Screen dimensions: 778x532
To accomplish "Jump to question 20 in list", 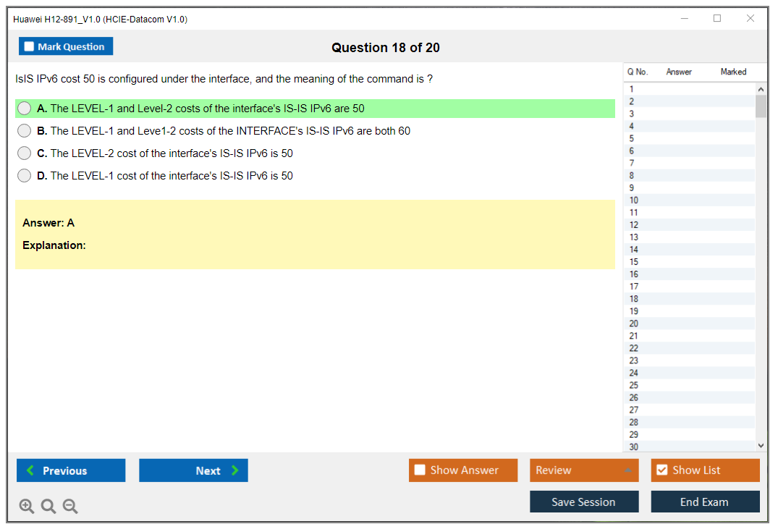I will coord(634,324).
